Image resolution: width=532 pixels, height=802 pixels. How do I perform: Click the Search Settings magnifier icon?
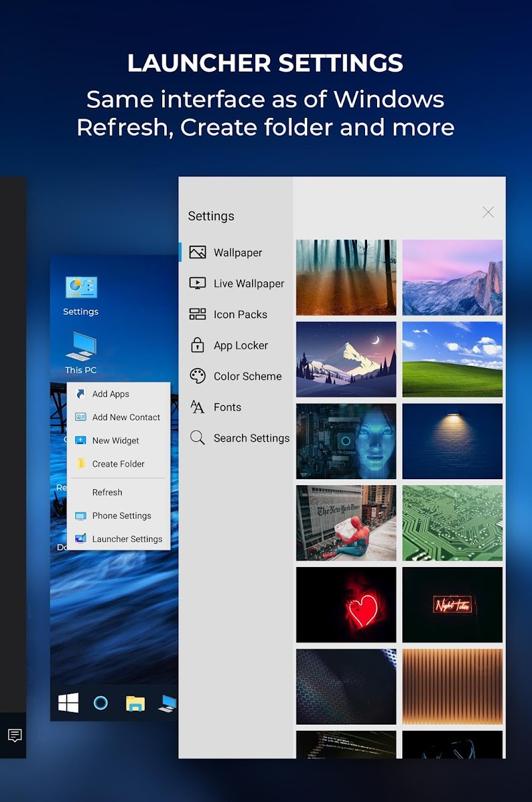(198, 438)
